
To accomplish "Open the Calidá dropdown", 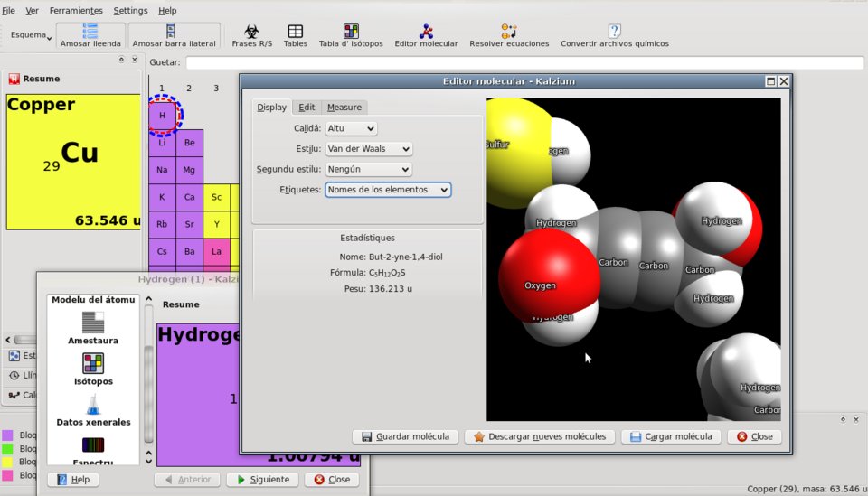I will pos(351,128).
